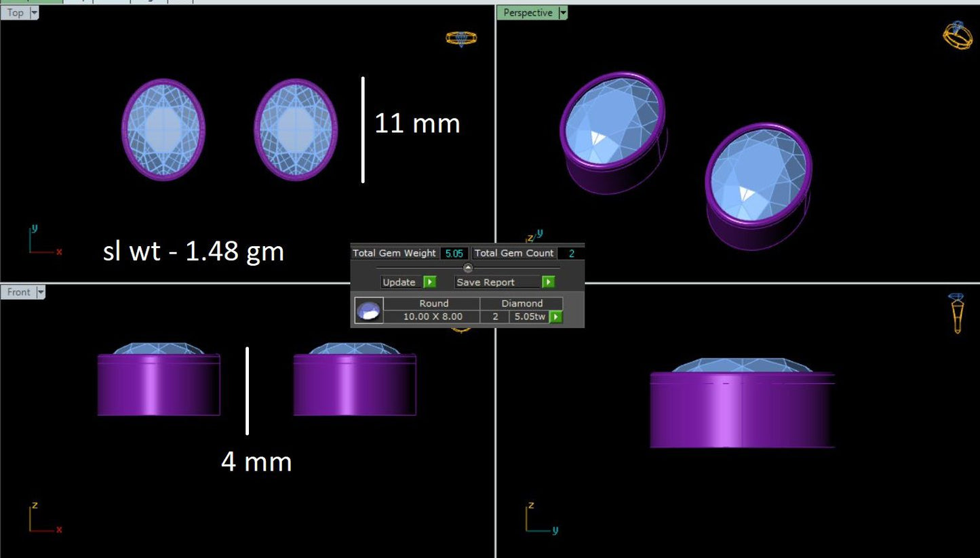Viewport: 980px width, 558px height.
Task: Click the green arrow next to 5.05tw
Action: [x=555, y=317]
